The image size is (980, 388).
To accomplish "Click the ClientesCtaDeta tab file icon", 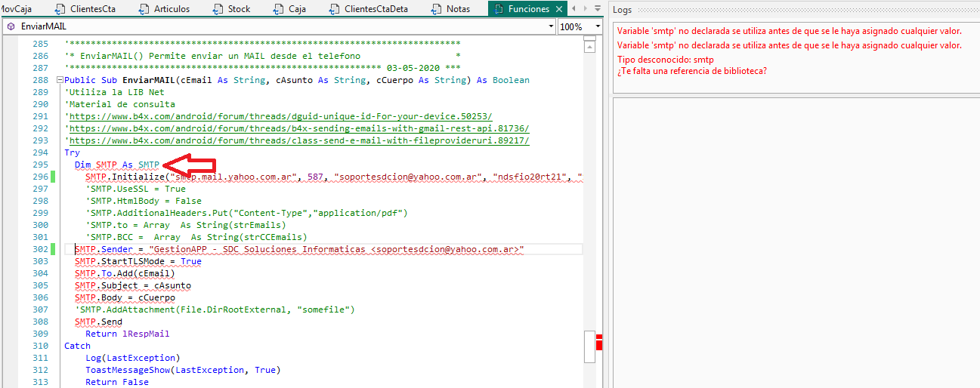I will [x=335, y=9].
